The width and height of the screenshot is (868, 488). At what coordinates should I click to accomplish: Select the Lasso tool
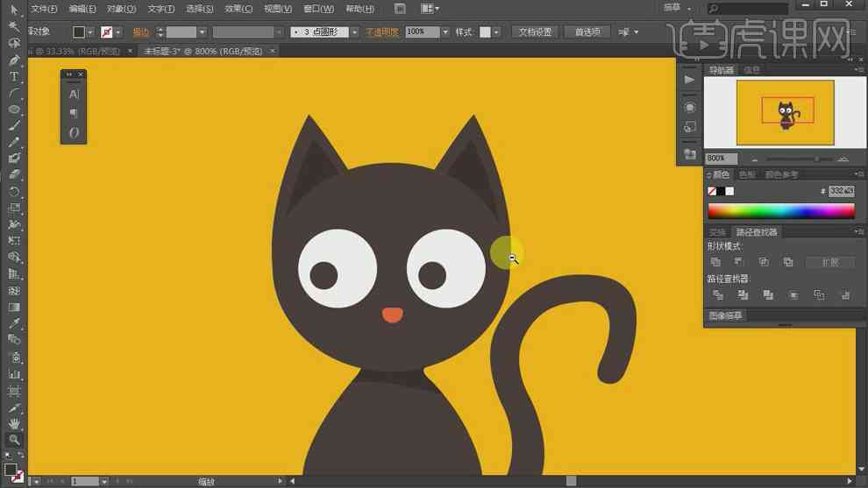click(x=14, y=43)
